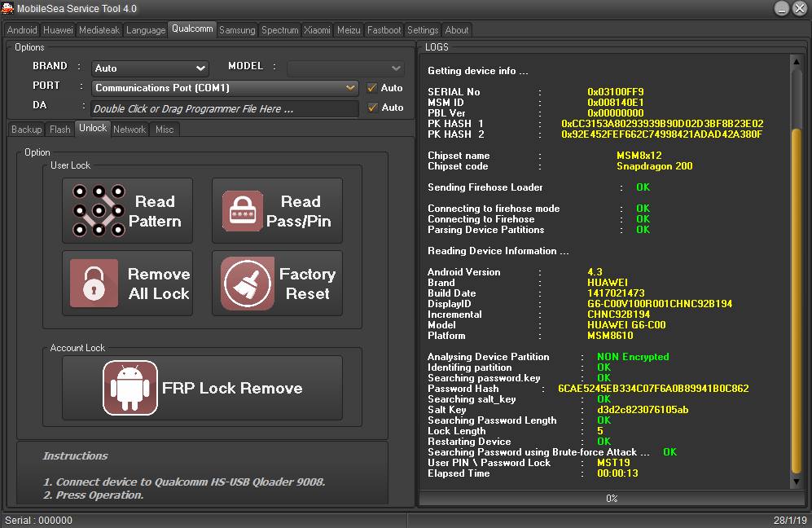Select the Unlock sub-tab
Image resolution: width=812 pixels, height=528 pixels.
(x=93, y=128)
